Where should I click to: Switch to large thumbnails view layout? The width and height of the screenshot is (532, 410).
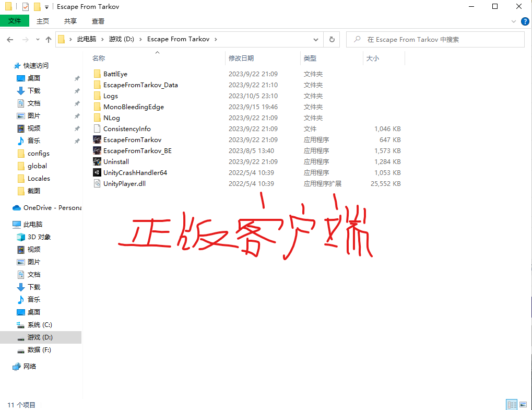tap(523, 405)
